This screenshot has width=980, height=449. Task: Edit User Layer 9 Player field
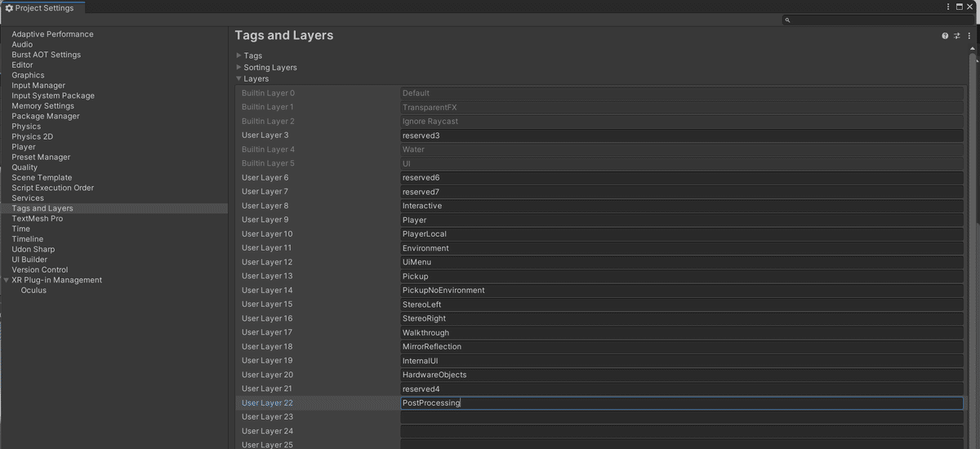[682, 220]
